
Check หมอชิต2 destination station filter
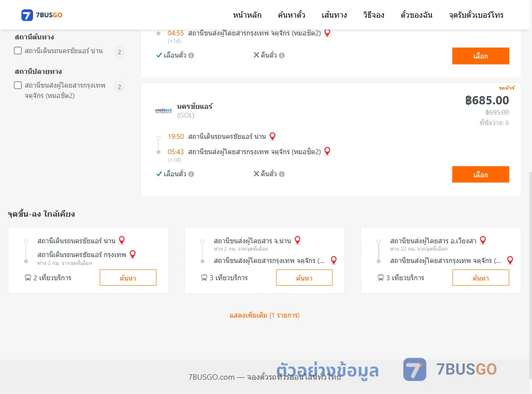point(18,85)
